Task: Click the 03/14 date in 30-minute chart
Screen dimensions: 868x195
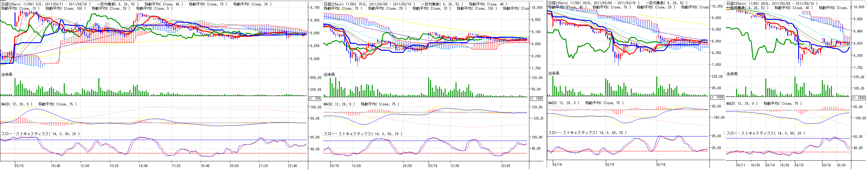Action: pos(557,165)
